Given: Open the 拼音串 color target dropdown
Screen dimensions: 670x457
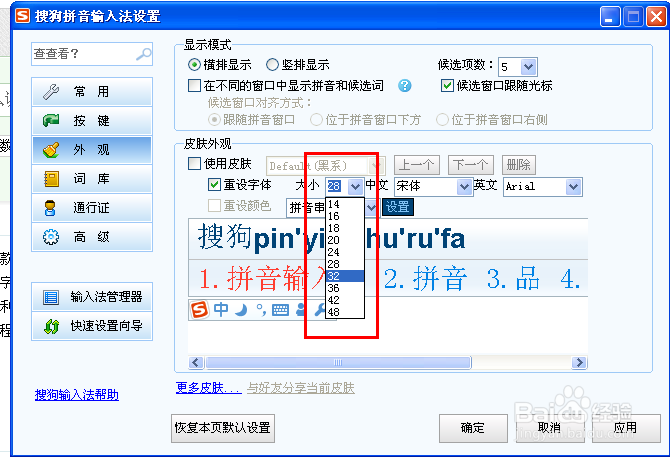Looking at the screenshot, I should (371, 208).
